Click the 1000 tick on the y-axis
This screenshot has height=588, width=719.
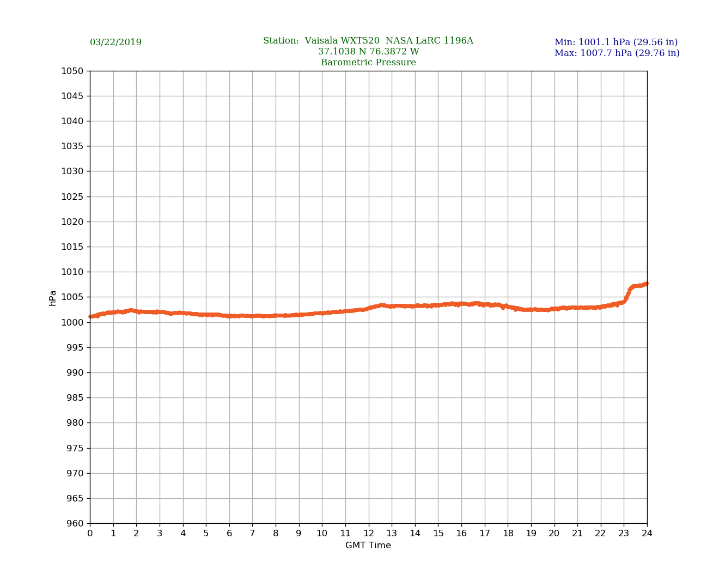tap(72, 322)
